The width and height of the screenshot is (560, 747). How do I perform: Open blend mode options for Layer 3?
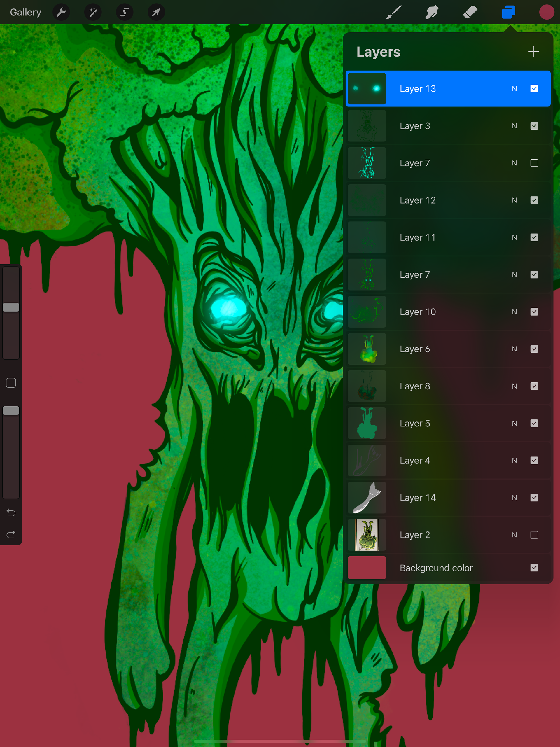pos(514,126)
